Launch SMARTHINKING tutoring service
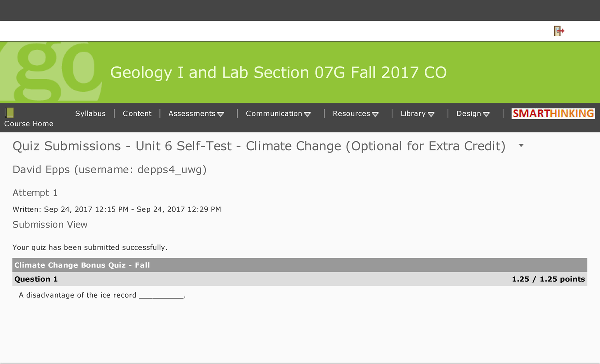The width and height of the screenshot is (600, 364). [x=552, y=113]
